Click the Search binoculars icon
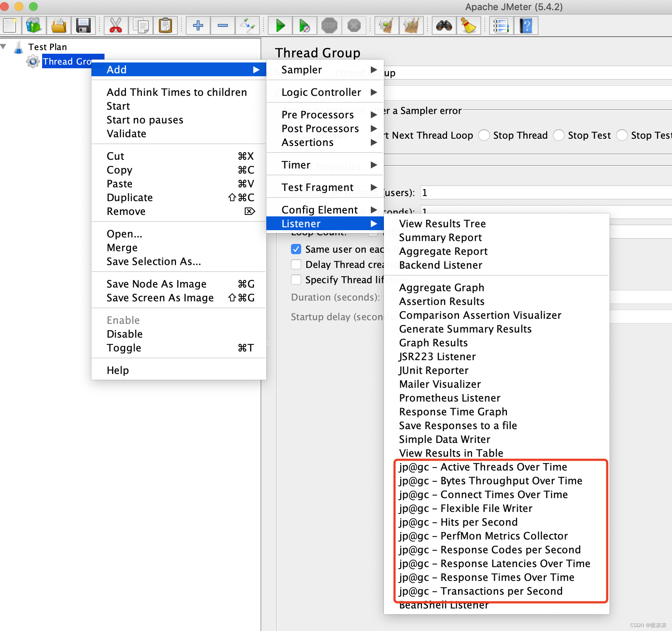Screen dimensions: 672x631 click(444, 26)
